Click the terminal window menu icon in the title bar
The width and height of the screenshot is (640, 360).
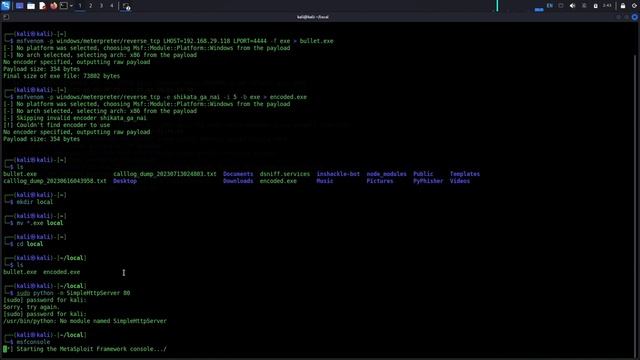(6, 17)
